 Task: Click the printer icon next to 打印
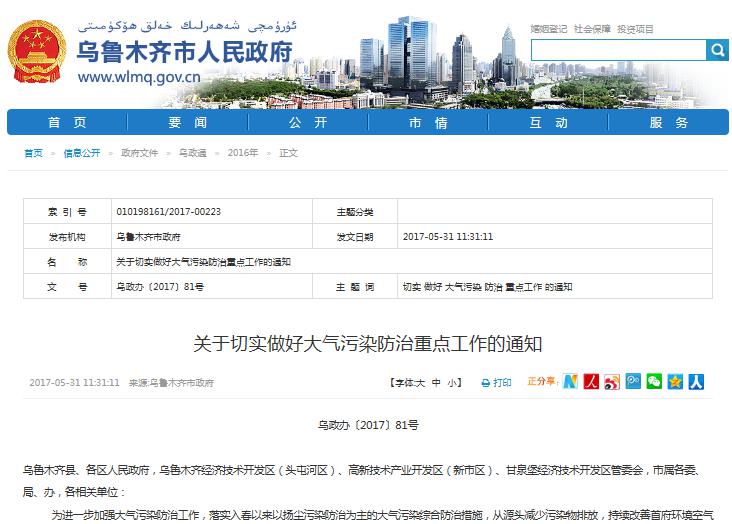(486, 383)
